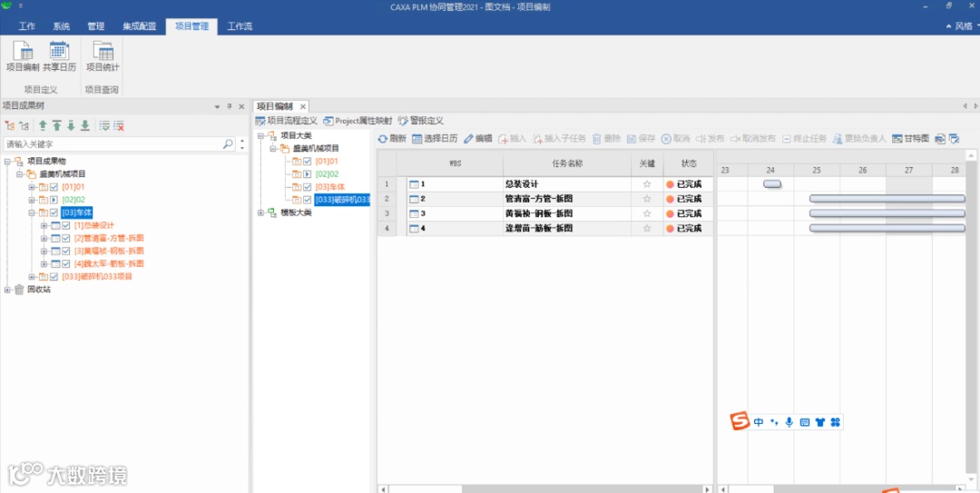Image resolution: width=980 pixels, height=493 pixels.
Task: Toggle checkbox of [03]车体 in 项目编制 tree
Action: click(x=308, y=187)
